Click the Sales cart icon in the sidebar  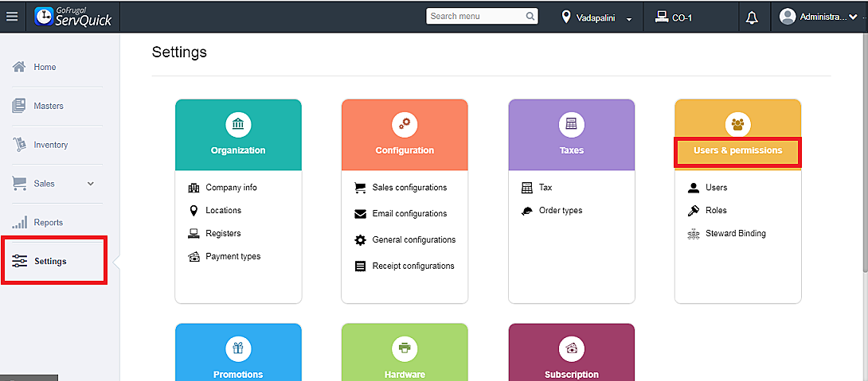[x=19, y=183]
